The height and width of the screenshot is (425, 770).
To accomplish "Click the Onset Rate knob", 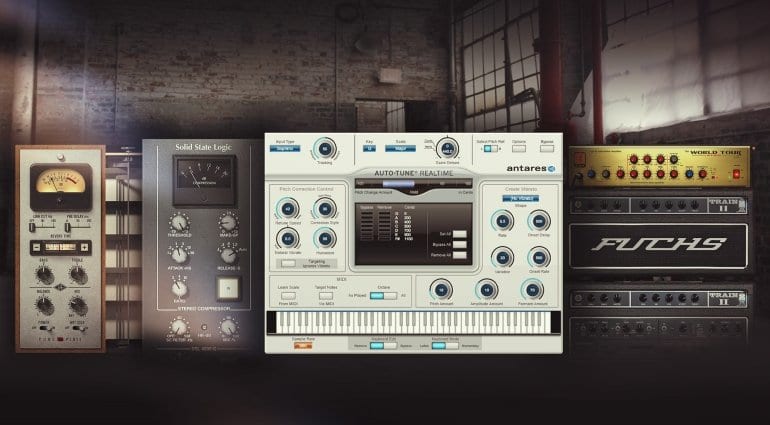I will click(x=539, y=257).
